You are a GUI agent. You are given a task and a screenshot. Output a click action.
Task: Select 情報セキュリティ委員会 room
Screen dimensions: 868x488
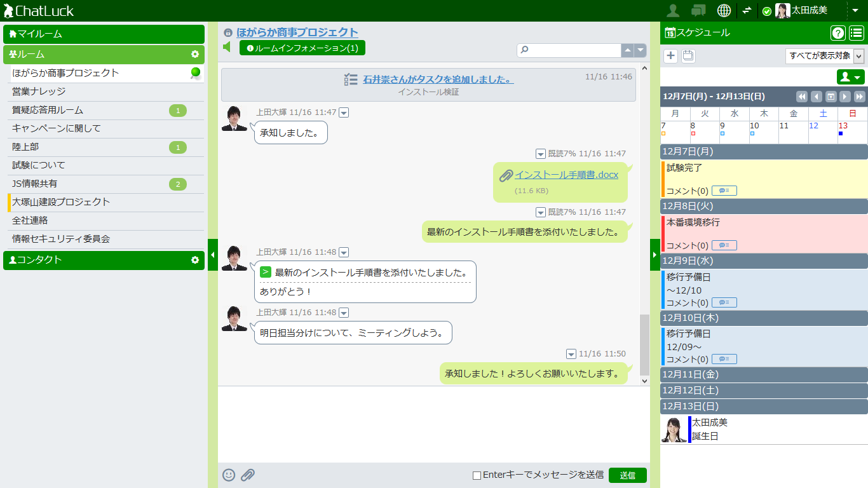(106, 239)
